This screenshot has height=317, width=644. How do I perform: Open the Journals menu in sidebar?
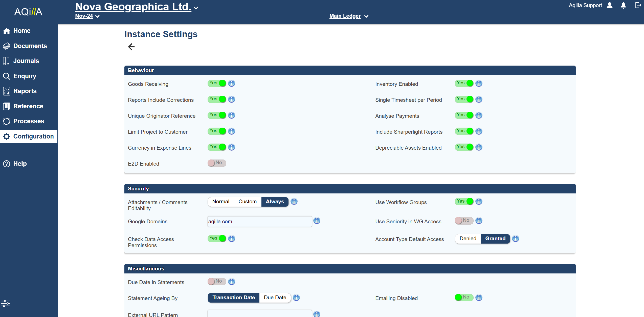click(x=26, y=61)
